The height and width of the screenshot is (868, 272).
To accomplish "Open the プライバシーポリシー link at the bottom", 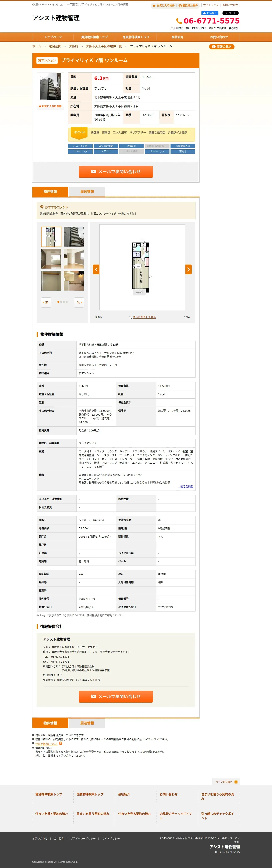I will pyautogui.click(x=83, y=838).
